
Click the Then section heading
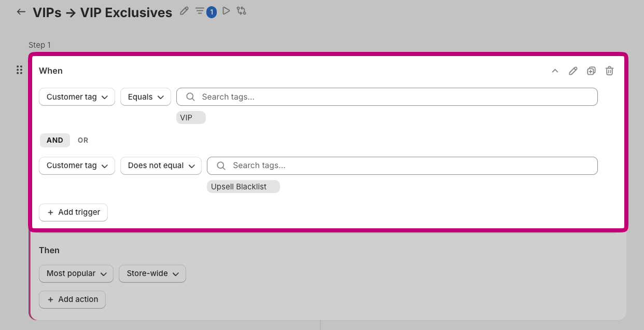click(x=49, y=250)
